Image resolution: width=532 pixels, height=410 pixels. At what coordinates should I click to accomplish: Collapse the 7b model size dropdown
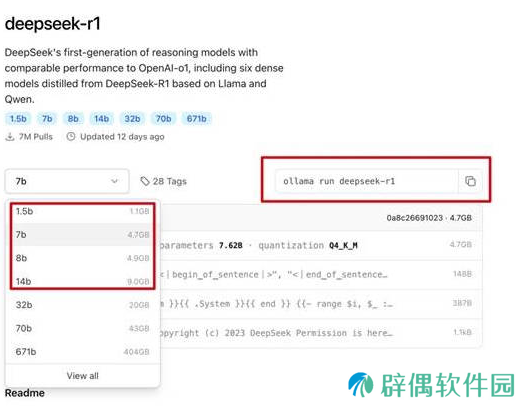[67, 181]
